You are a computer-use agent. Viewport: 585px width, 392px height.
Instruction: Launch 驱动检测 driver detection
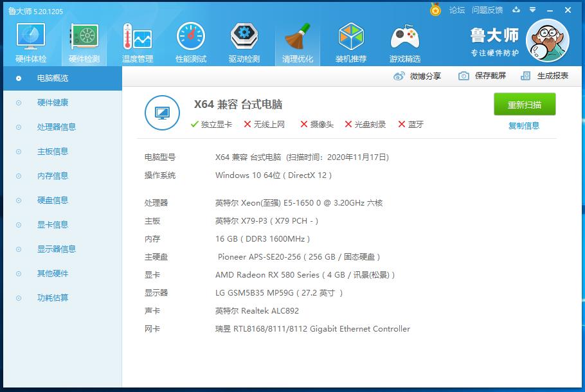244,39
